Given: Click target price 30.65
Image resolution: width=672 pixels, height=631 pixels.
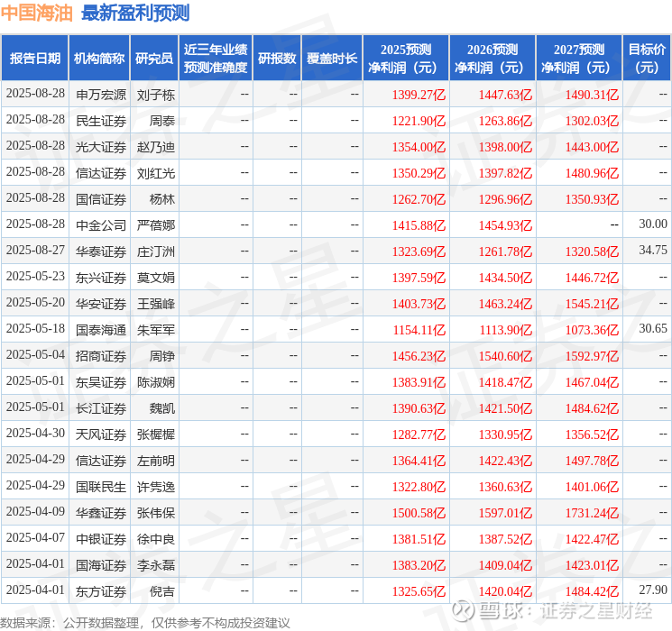Looking at the screenshot, I should point(653,328).
